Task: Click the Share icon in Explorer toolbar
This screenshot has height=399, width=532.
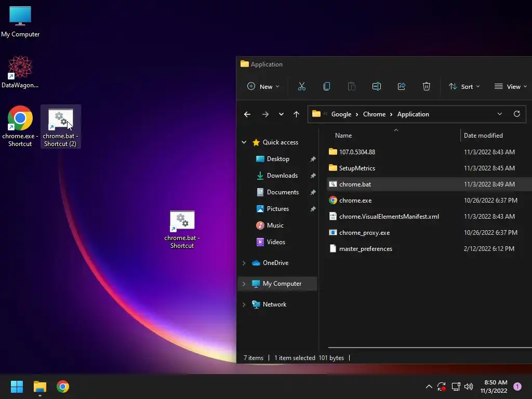Action: click(x=402, y=87)
